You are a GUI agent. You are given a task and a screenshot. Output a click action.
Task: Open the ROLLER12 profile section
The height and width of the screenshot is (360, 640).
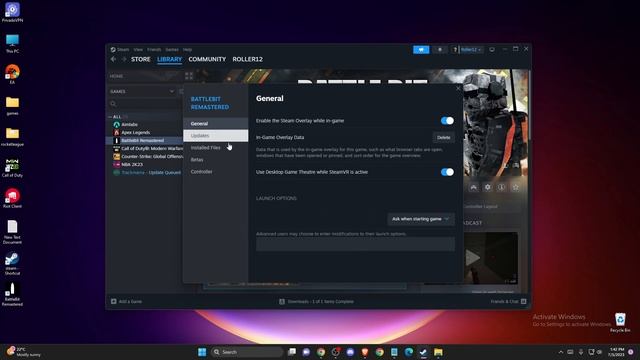(247, 59)
